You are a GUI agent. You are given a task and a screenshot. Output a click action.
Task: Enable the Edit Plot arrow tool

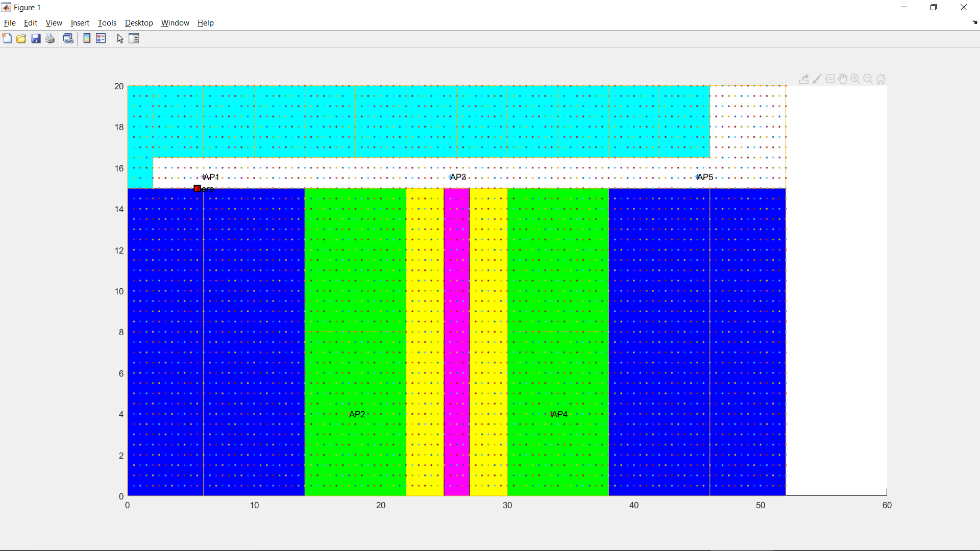click(x=120, y=39)
